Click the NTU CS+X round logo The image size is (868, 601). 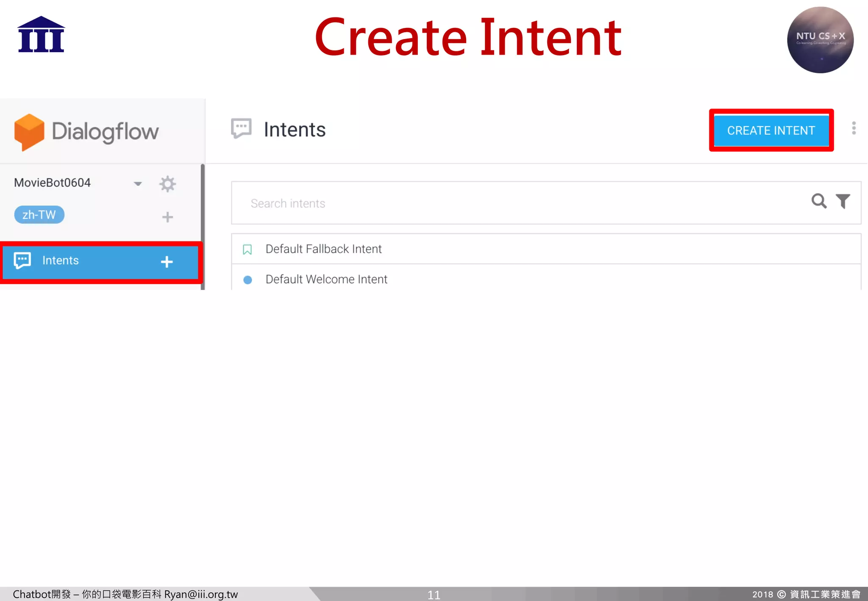tap(820, 40)
